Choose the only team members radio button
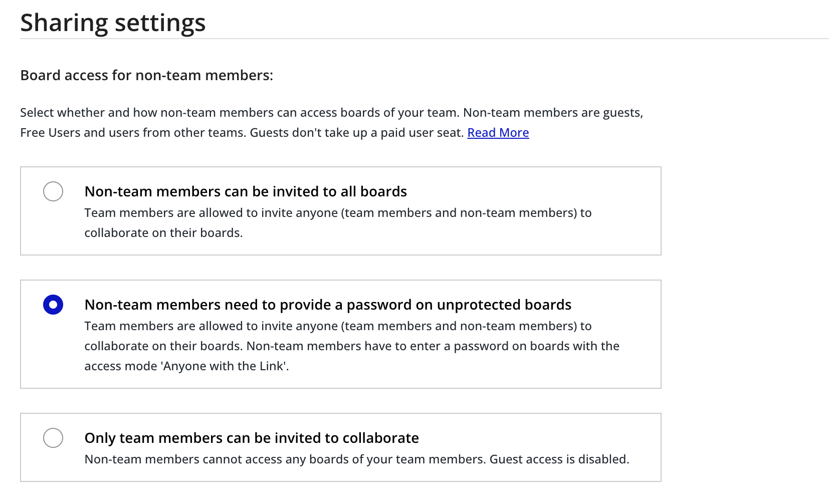829x504 pixels. pyautogui.click(x=53, y=438)
